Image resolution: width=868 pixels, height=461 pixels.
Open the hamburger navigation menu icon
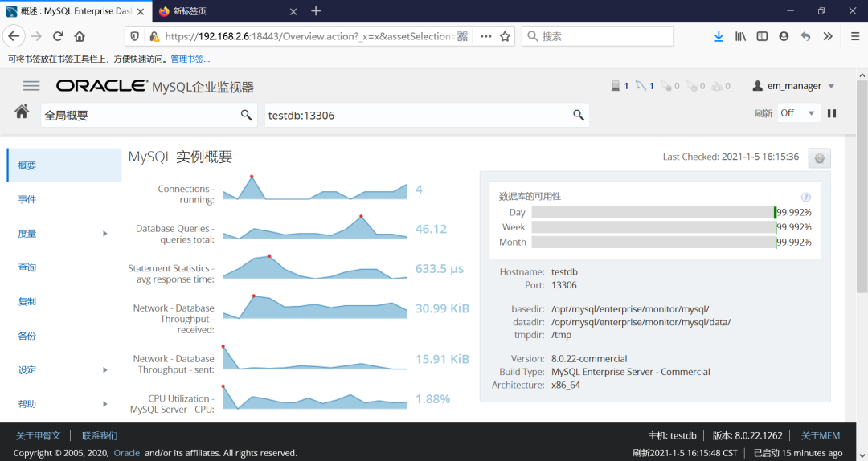coord(31,86)
